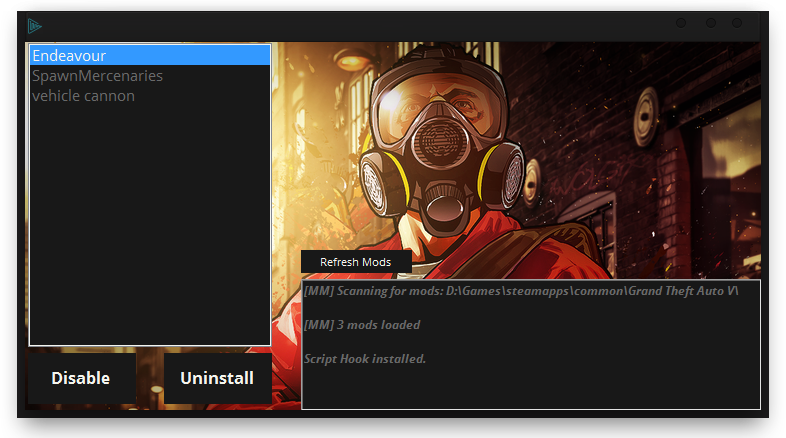Click the app logo icon in title bar

[x=34, y=26]
